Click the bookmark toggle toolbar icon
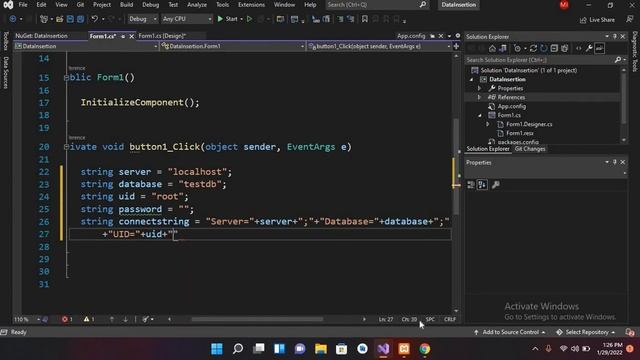The image size is (640, 360). 364,19
